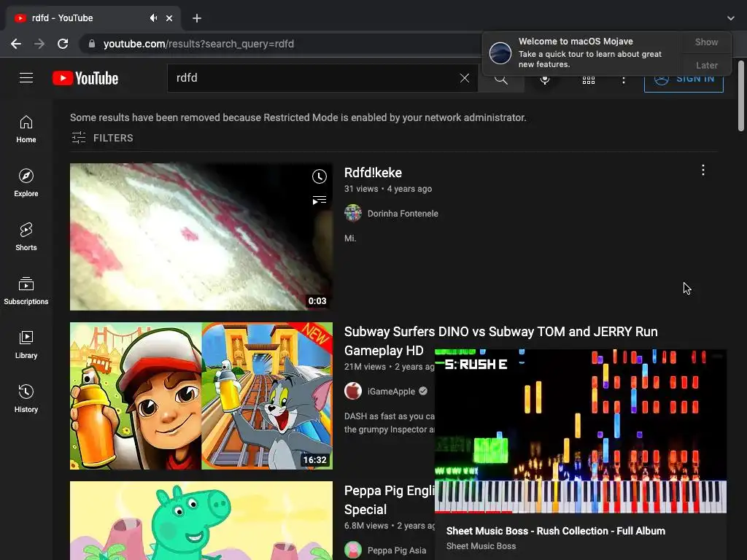This screenshot has height=560, width=747.
Task: Click the browser address bar URL
Action: pyautogui.click(x=198, y=44)
